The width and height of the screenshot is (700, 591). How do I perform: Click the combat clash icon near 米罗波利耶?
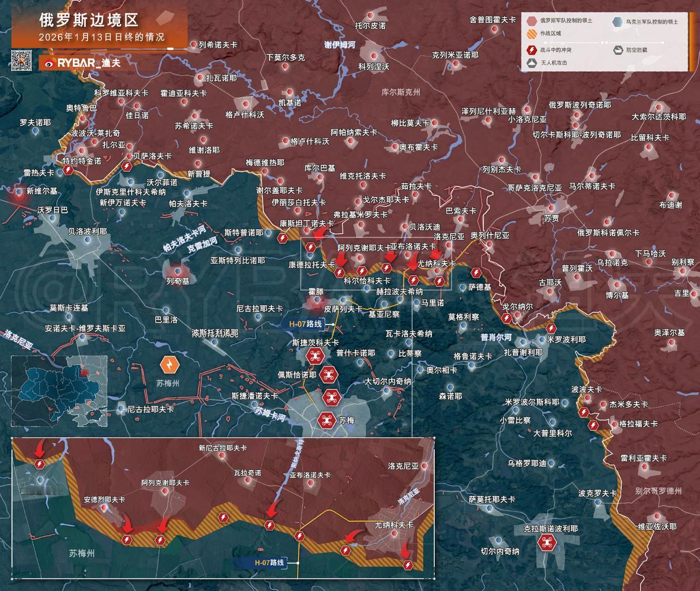click(551, 328)
